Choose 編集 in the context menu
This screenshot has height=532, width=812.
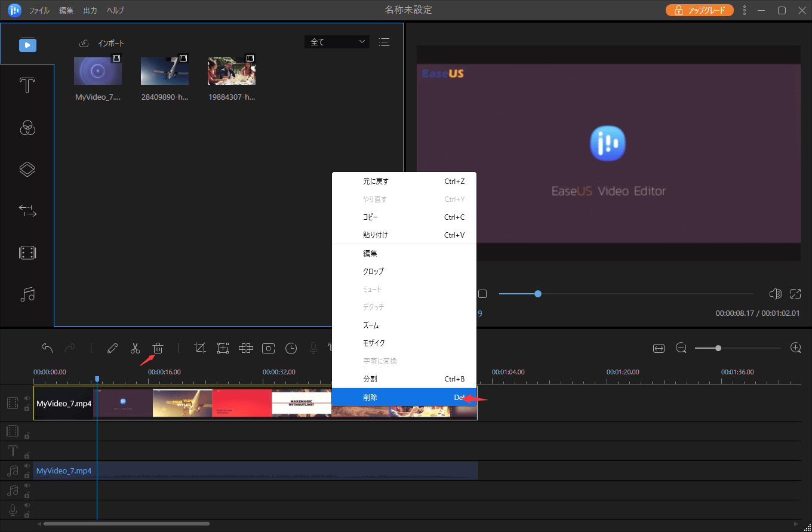tap(404, 253)
